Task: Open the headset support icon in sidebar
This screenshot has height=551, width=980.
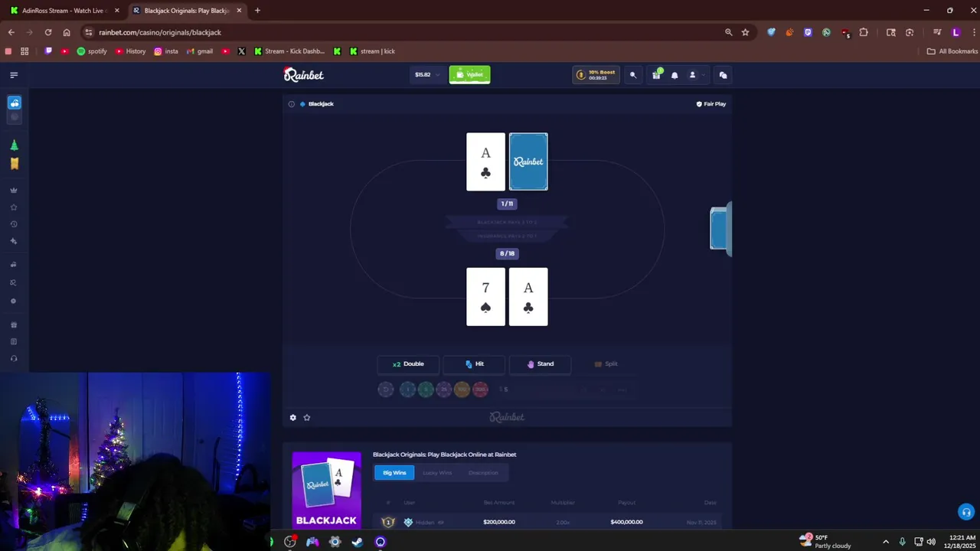Action: [x=14, y=359]
